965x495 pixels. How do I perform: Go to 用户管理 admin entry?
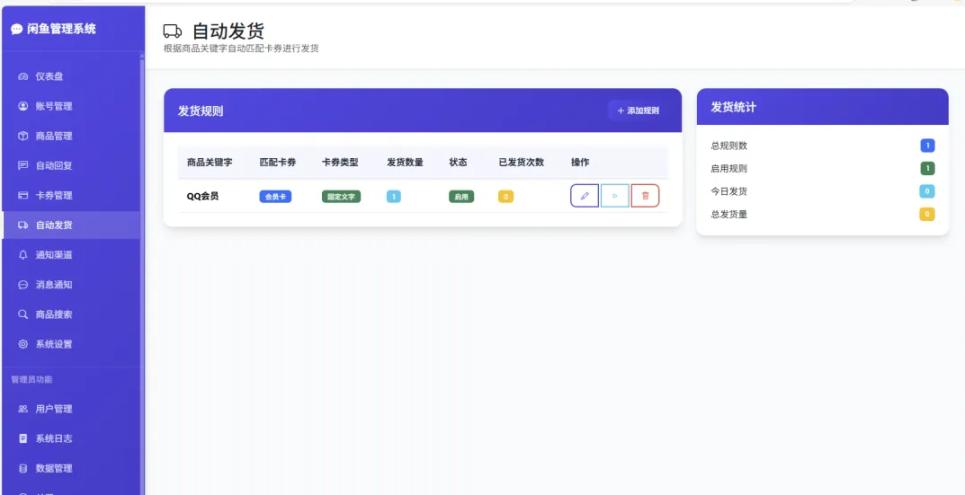(71, 409)
